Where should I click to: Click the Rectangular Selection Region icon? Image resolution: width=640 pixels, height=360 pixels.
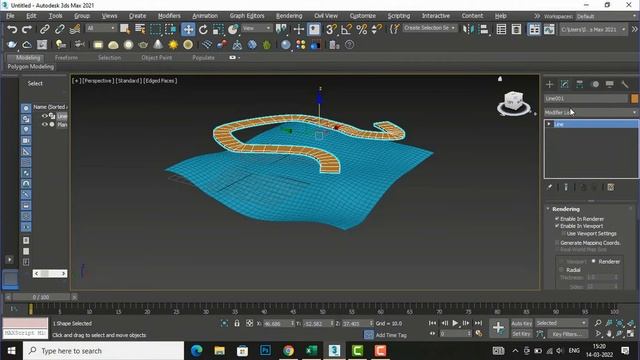tap(156, 29)
